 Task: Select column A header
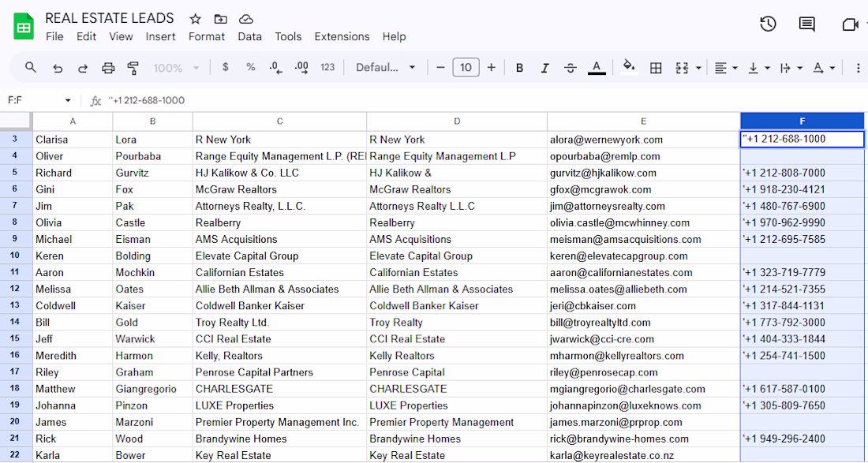(73, 121)
